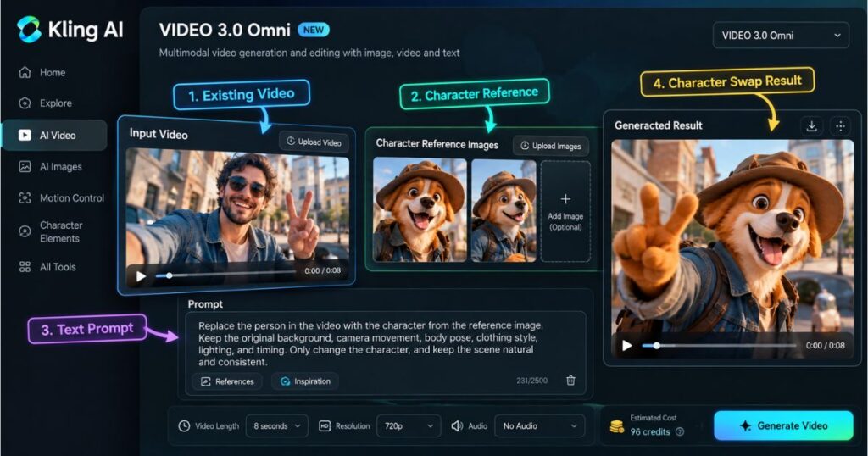Expand the VIDEO 3.0 Omni model dropdown
The image size is (868, 456).
tap(781, 36)
